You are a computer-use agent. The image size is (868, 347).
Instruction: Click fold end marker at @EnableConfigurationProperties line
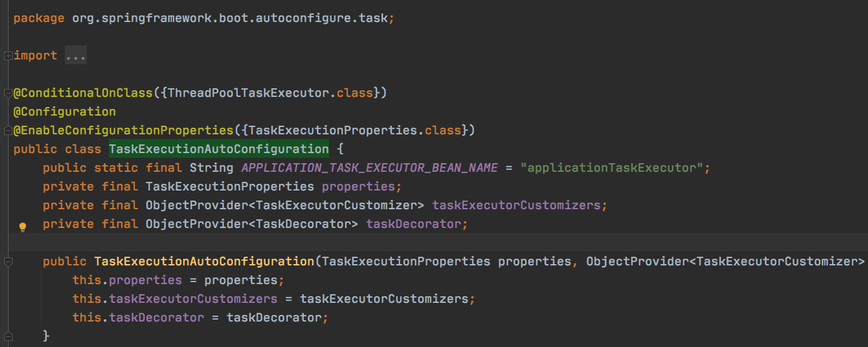click(7, 130)
